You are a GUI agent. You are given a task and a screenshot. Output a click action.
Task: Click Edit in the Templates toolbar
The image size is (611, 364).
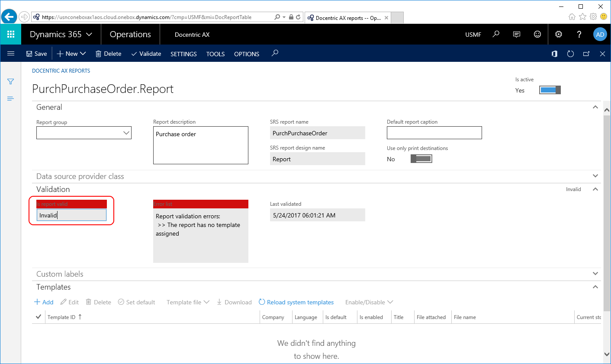(x=70, y=302)
